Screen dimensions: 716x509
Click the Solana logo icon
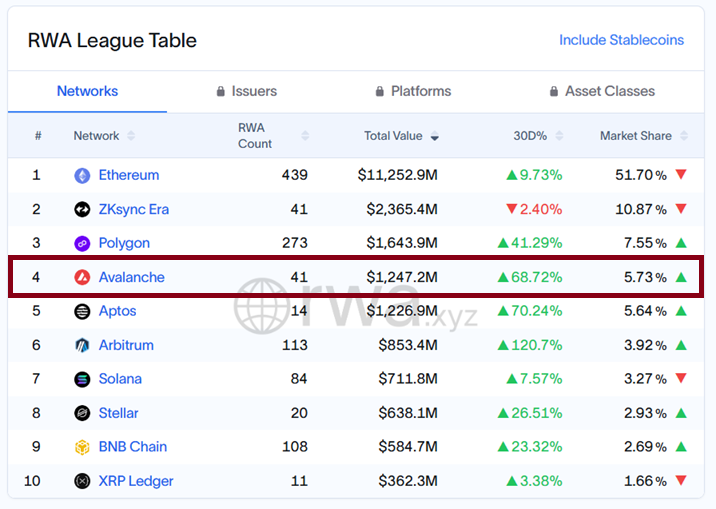click(82, 379)
